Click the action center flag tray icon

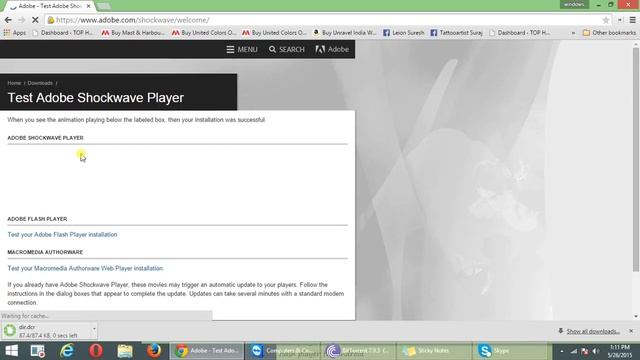(585, 351)
